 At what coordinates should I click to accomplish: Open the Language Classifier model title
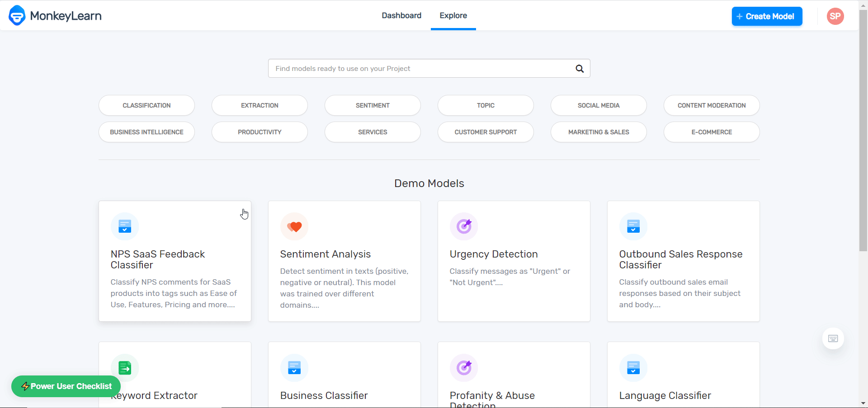[x=665, y=396]
